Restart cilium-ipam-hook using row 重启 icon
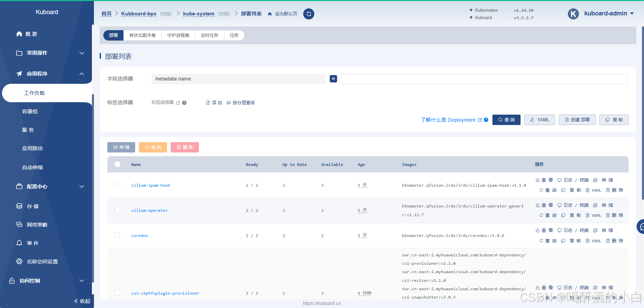The image size is (644, 308). [x=548, y=190]
